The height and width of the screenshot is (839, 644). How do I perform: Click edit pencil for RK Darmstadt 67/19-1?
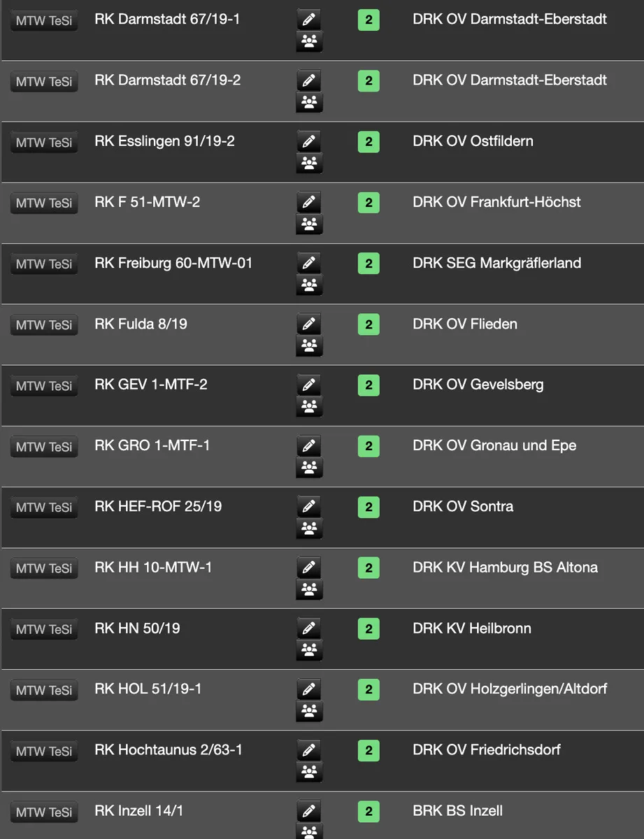(x=308, y=20)
